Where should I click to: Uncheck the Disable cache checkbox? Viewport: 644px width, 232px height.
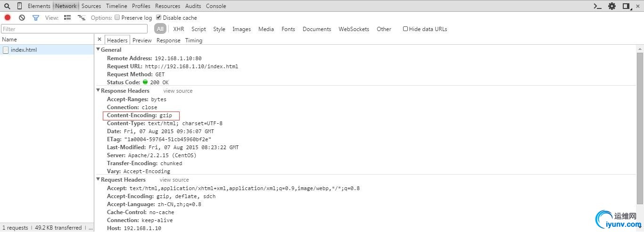158,17
